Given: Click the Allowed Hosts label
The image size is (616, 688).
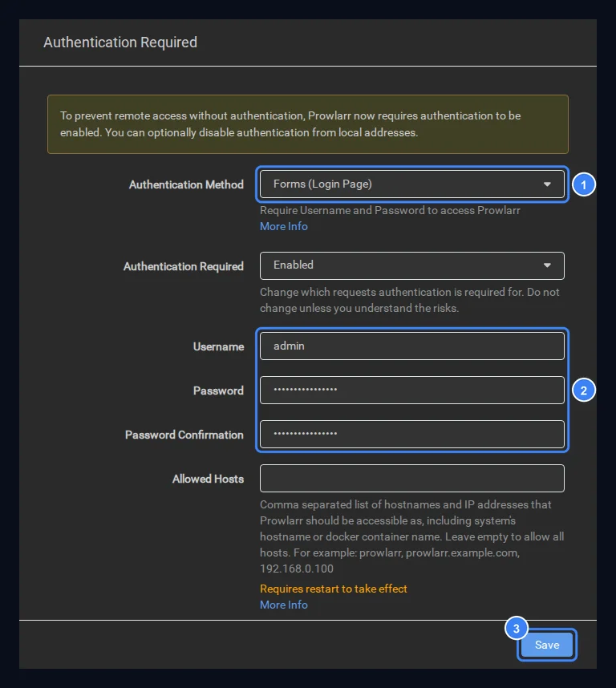Looking at the screenshot, I should coord(208,479).
